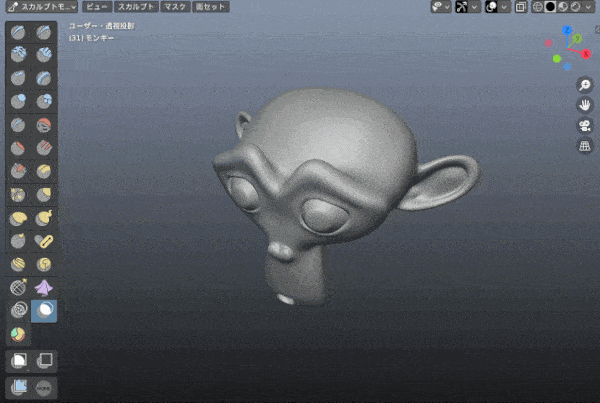Switch to rendered shading mode
This screenshot has width=600, height=403.
tap(576, 7)
